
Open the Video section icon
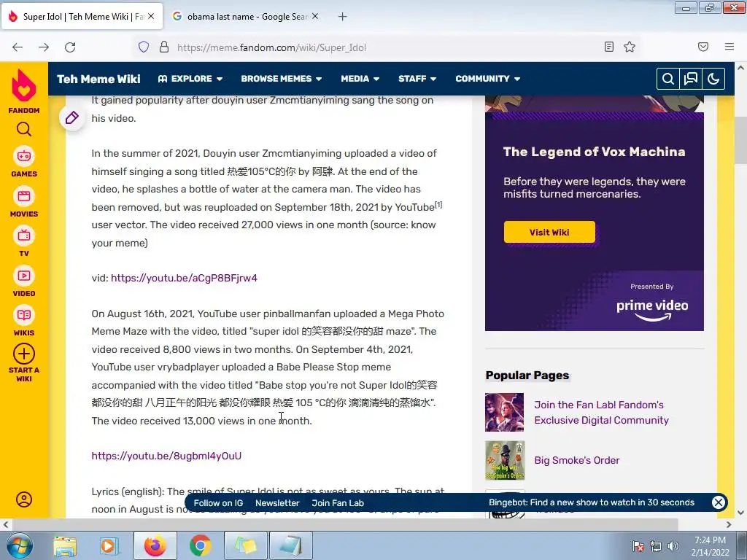24,275
